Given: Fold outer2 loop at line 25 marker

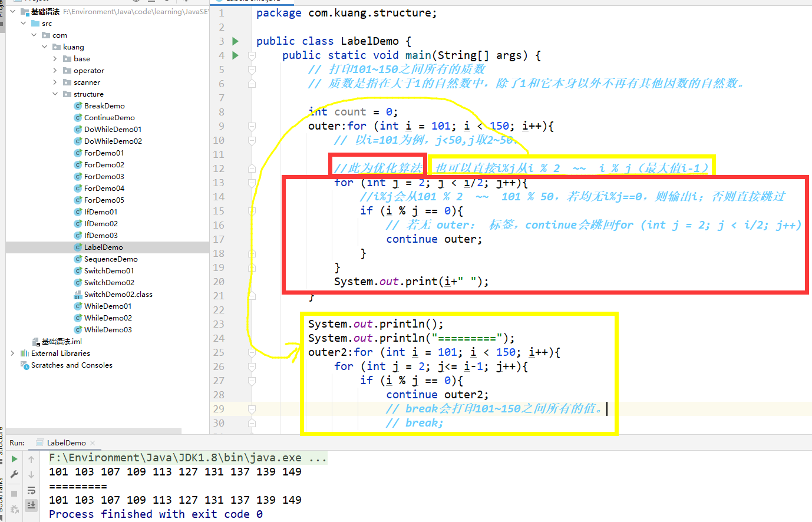Looking at the screenshot, I should (252, 352).
